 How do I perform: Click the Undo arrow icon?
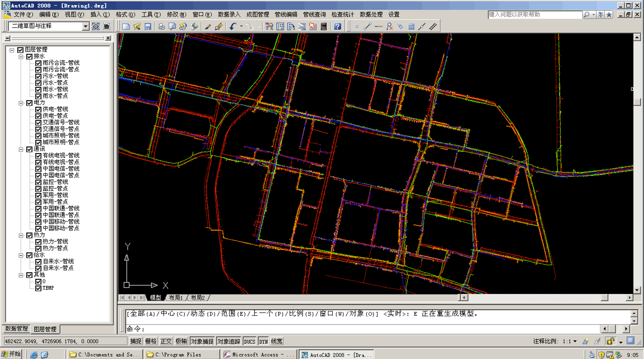[x=233, y=27]
